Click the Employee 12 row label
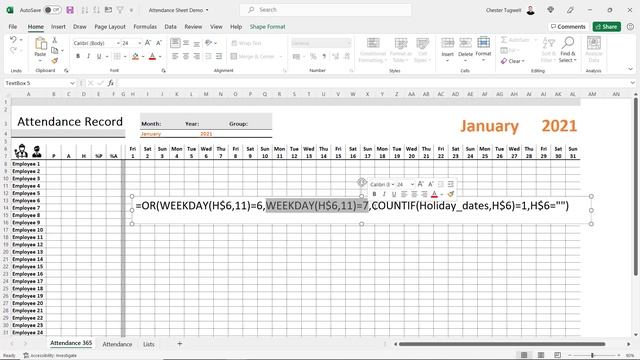640x360 pixels. (x=28, y=244)
